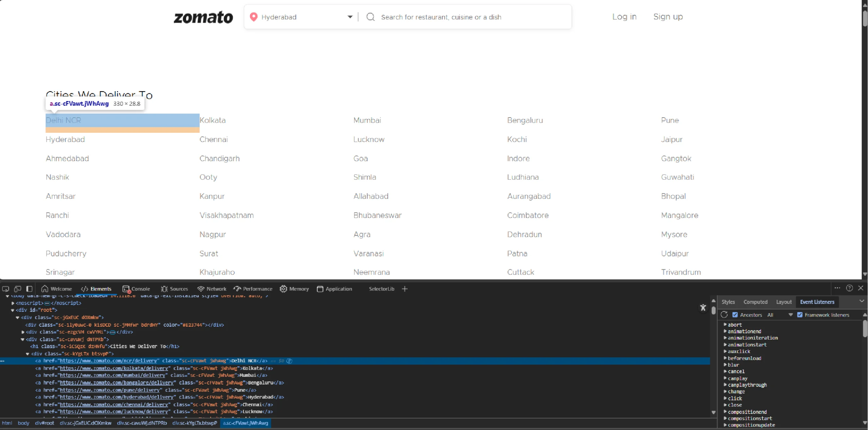Expand the noscript node
868x430 pixels.
[x=13, y=303]
